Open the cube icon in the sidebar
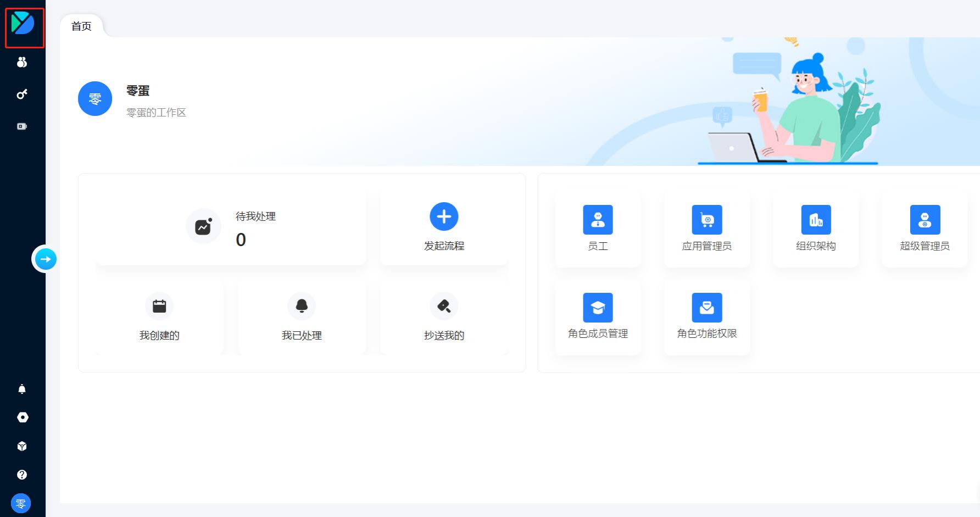Viewport: 980px width, 517px height. point(22,446)
